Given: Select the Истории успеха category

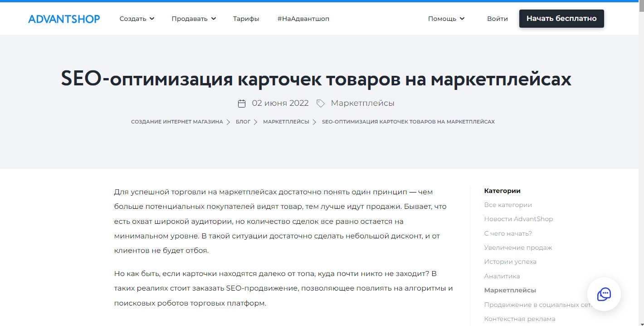Looking at the screenshot, I should [510, 262].
